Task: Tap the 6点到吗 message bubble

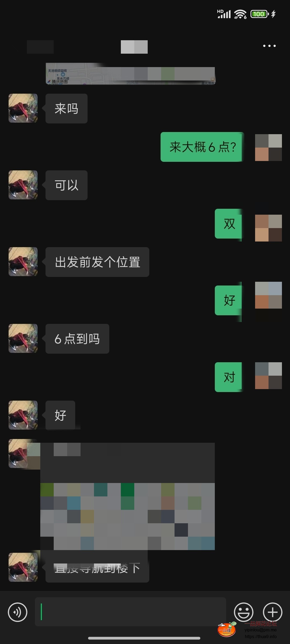Action: click(77, 339)
